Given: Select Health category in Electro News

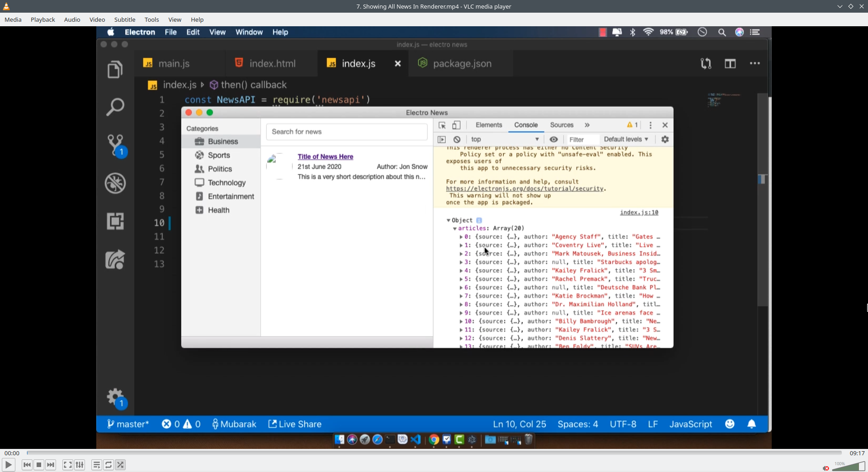Looking at the screenshot, I should click(221, 210).
